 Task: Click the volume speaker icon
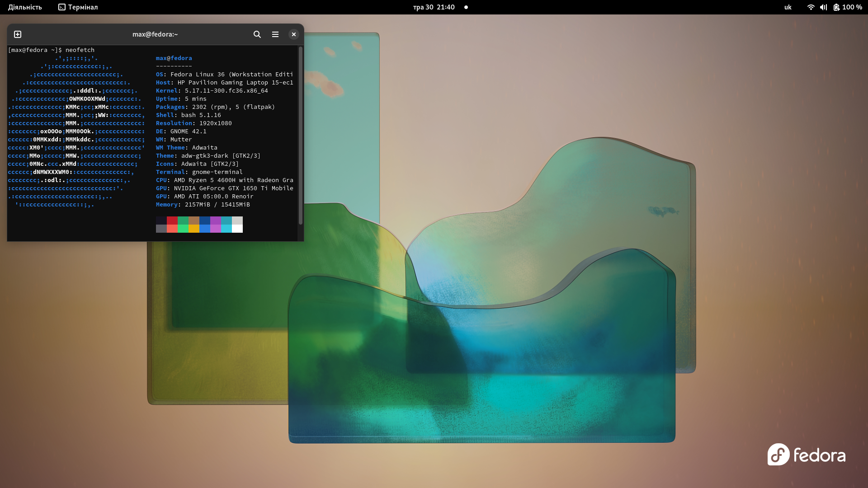823,7
